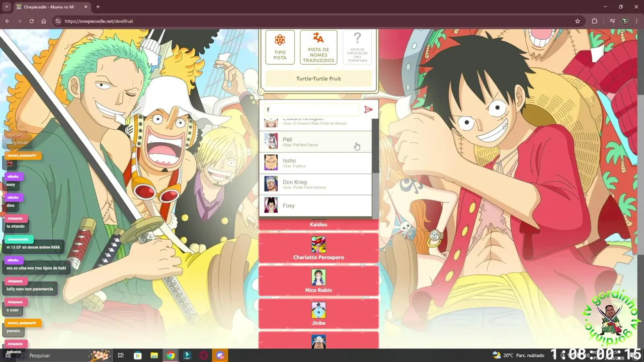Viewport: 644px width, 362px height.
Task: Click the locked Pista de Explicação hint
Action: point(357,47)
